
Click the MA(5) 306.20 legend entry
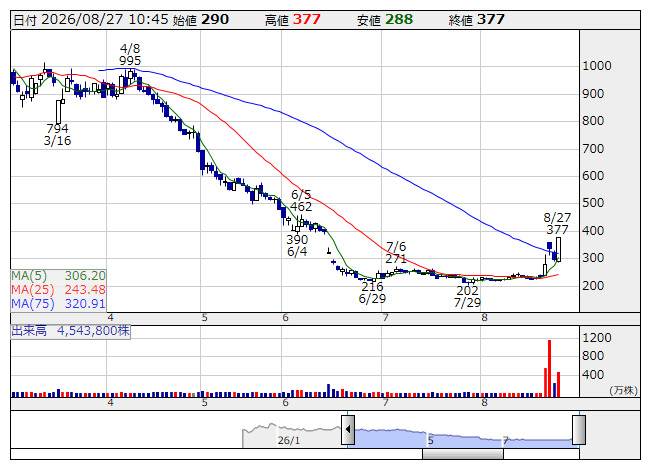click(58, 276)
